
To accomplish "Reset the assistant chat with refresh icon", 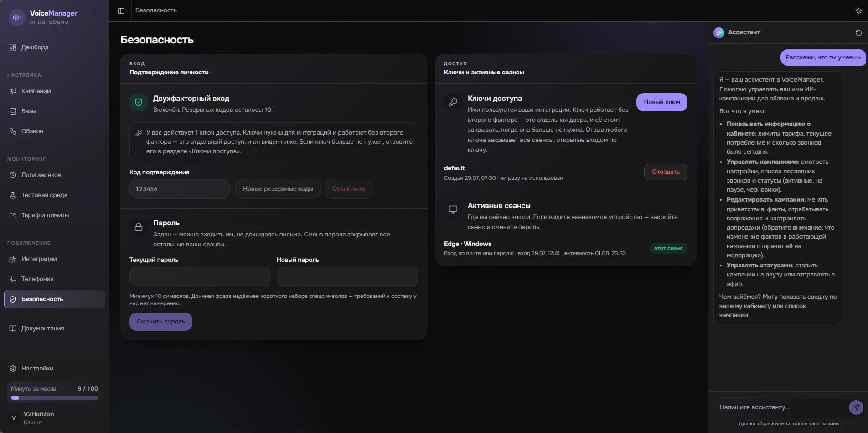I will pos(858,32).
